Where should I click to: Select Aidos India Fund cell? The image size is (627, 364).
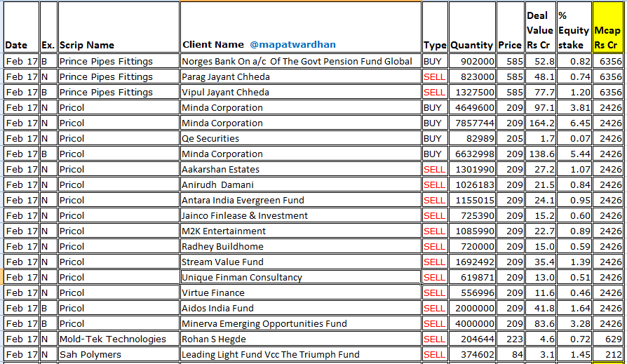(x=301, y=309)
